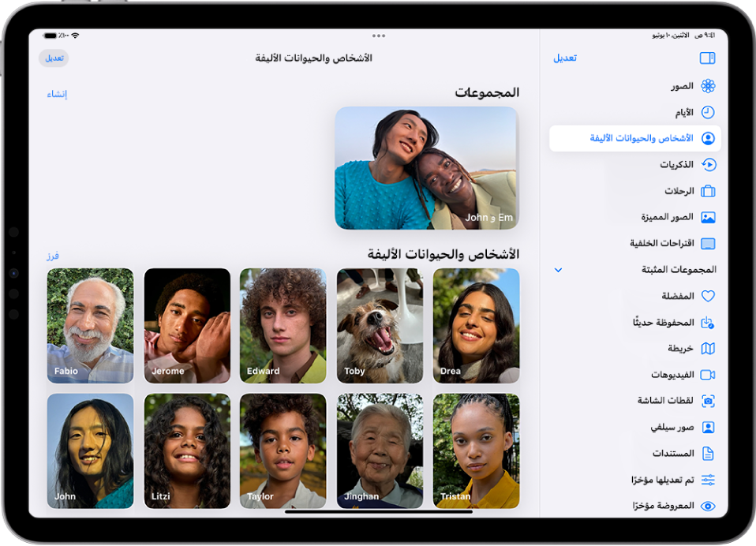Select الأيام in the sidebar

click(683, 113)
